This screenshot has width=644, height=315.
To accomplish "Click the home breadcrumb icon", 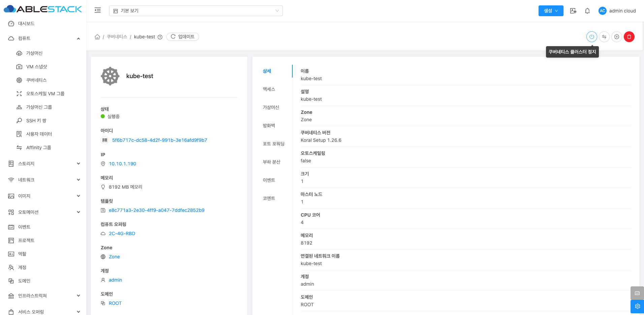I will coord(97,37).
